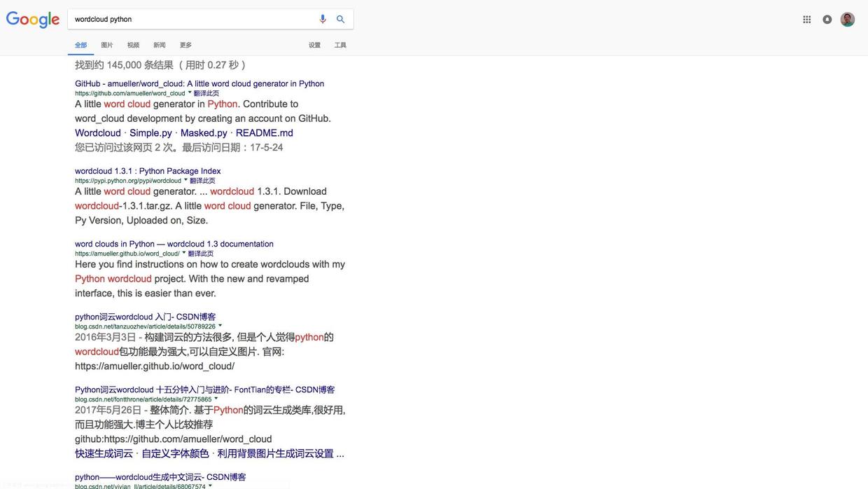Expand dropdown arrow next to fontthrone CSDN URL

[216, 399]
